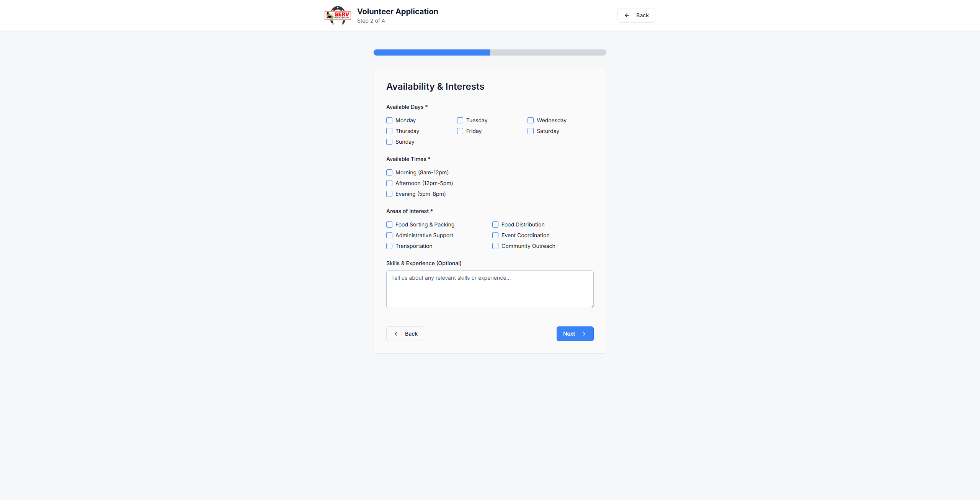Enable the Saturday checkbox
The height and width of the screenshot is (500, 980).
coord(531,131)
